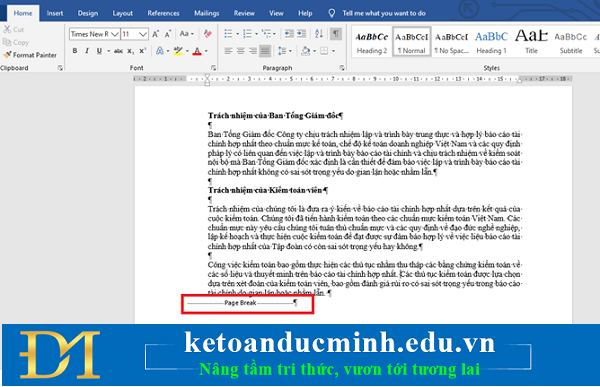Image resolution: width=600 pixels, height=387 pixels.
Task: Switch to the Layout tab
Action: pyautogui.click(x=122, y=13)
